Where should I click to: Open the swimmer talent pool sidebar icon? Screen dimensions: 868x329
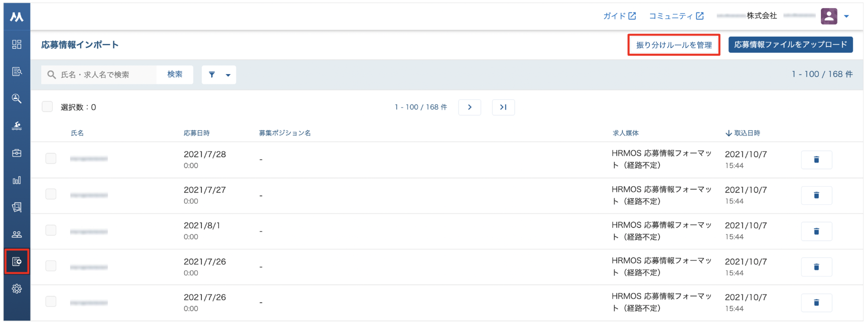click(x=17, y=125)
